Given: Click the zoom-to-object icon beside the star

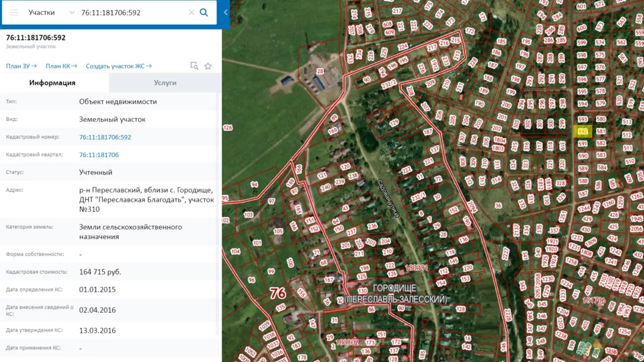Looking at the screenshot, I should point(194,66).
